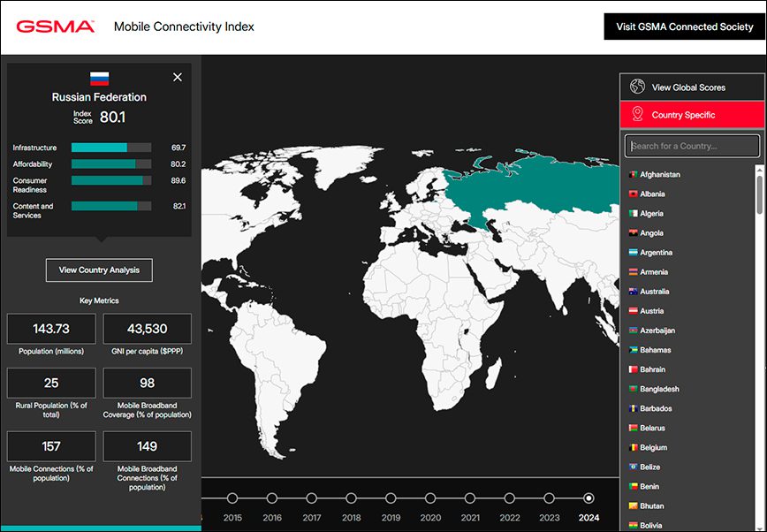
Task: Switch to the Country Specific tab
Action: [x=692, y=115]
